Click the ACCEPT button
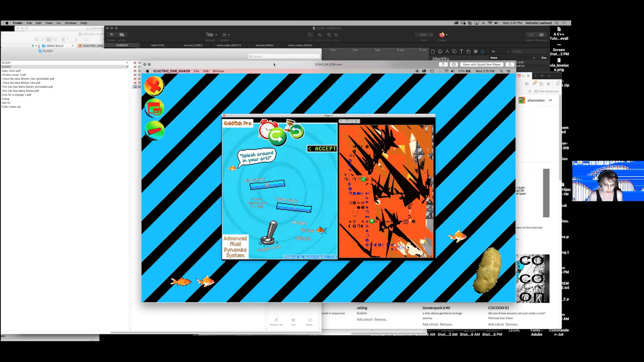644x362 pixels. coord(322,149)
